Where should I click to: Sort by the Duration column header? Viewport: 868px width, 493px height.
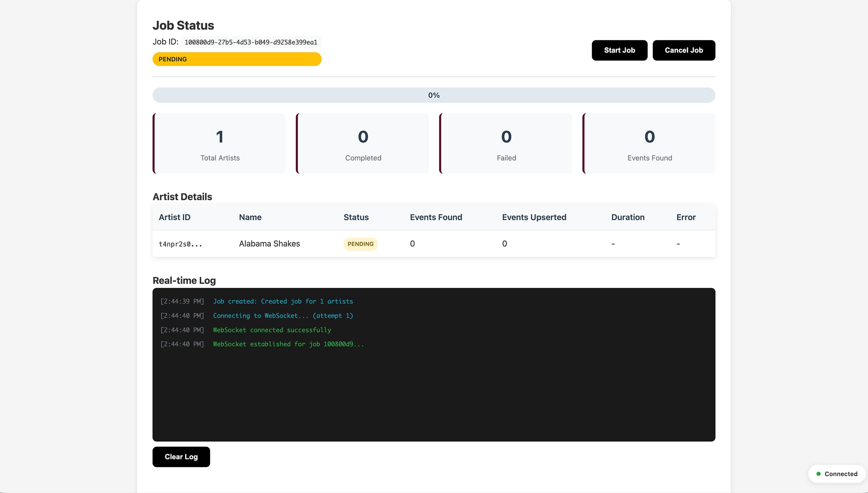(627, 217)
